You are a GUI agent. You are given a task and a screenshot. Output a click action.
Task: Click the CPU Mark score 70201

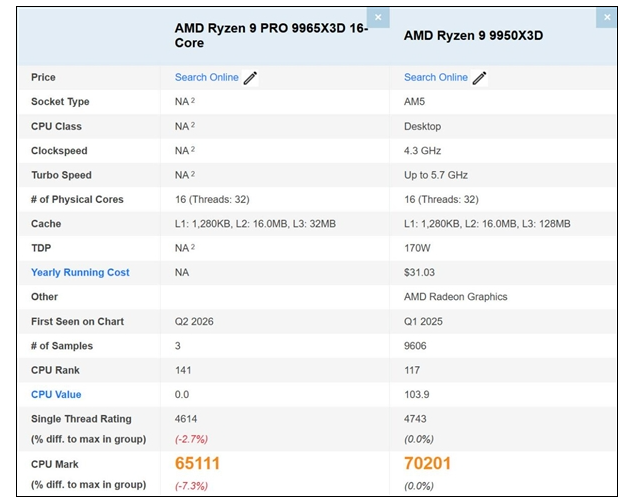tap(427, 464)
